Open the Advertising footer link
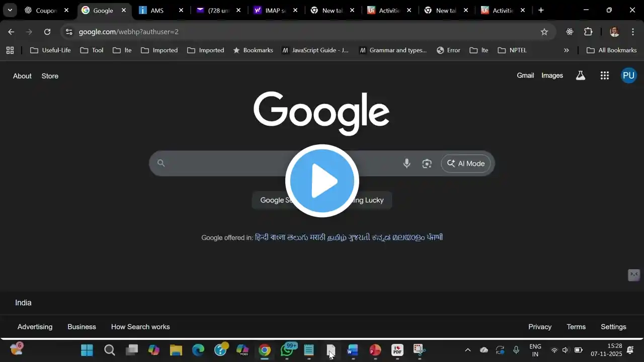644x362 pixels. [x=35, y=327]
